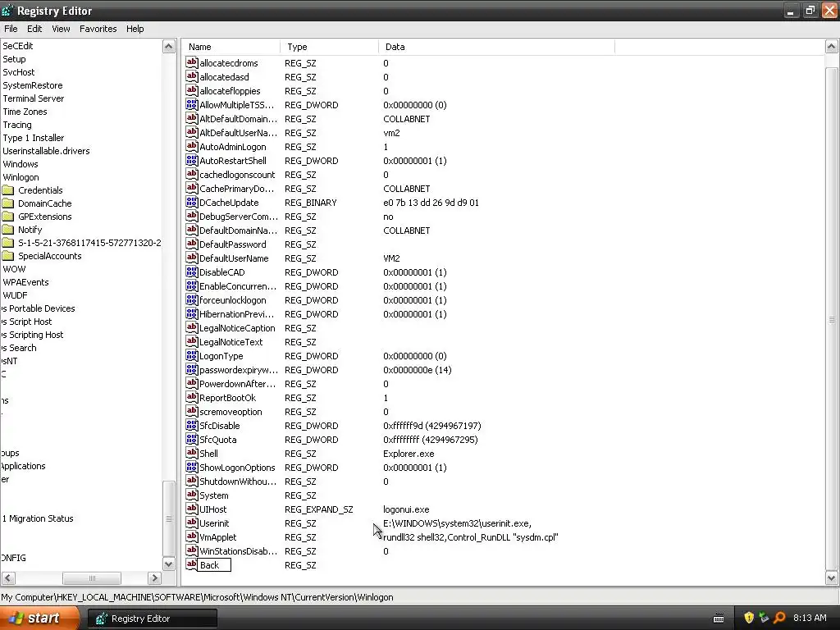Click the SfcDisable DWORD icon
Screen dimensions: 840x630
192,425
